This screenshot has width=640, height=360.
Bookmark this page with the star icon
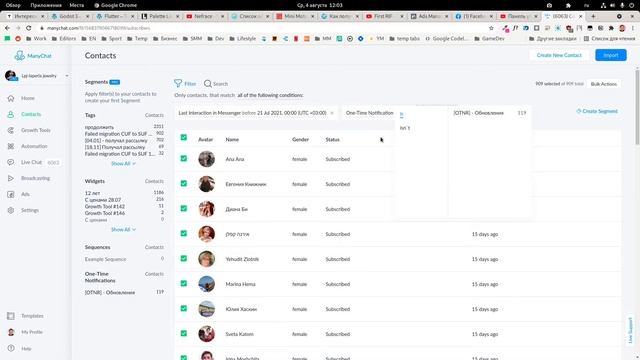coord(491,28)
